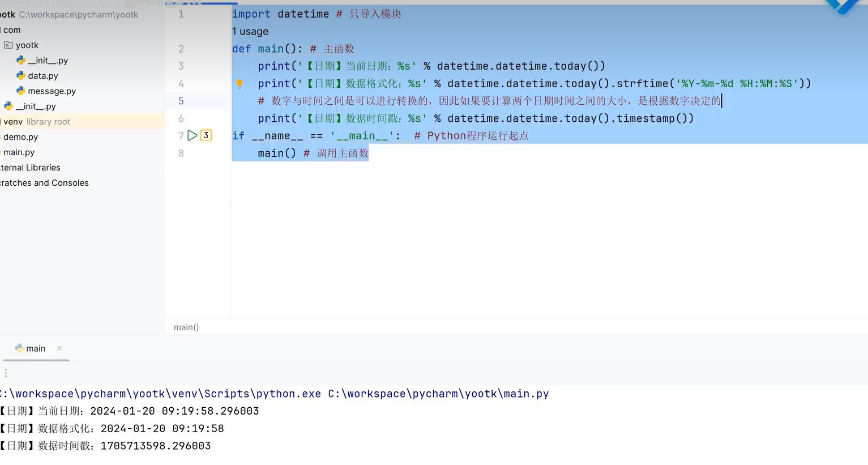
Task: Click the main() call on line 8
Action: [x=277, y=153]
